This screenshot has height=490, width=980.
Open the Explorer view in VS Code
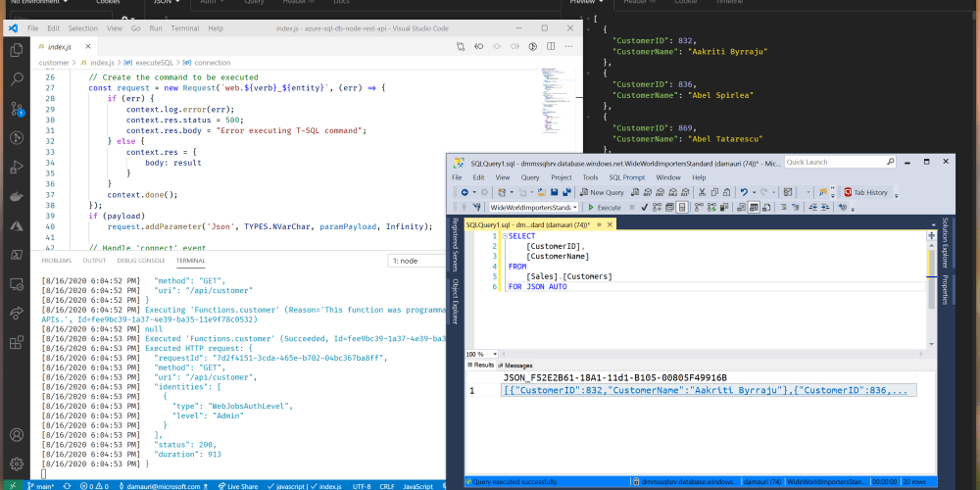click(x=17, y=49)
